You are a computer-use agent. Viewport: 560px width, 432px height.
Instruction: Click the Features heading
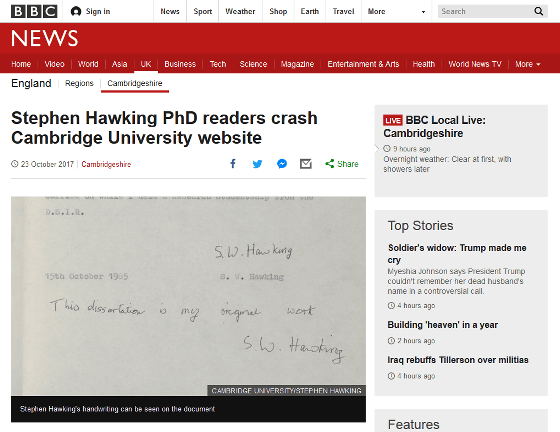[x=414, y=425]
